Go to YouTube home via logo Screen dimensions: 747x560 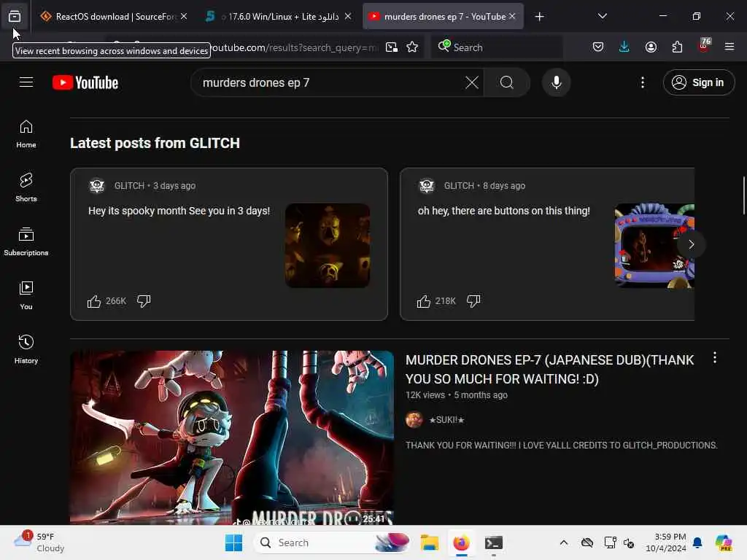pos(85,83)
